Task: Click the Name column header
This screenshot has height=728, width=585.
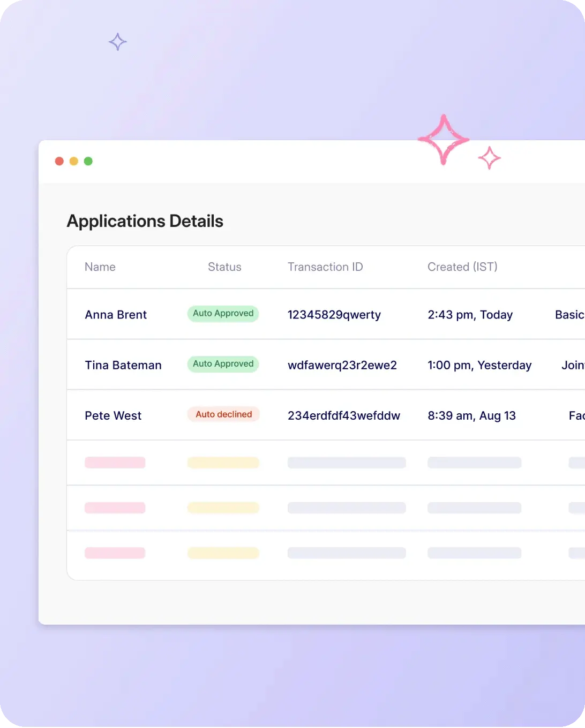Action: point(100,267)
